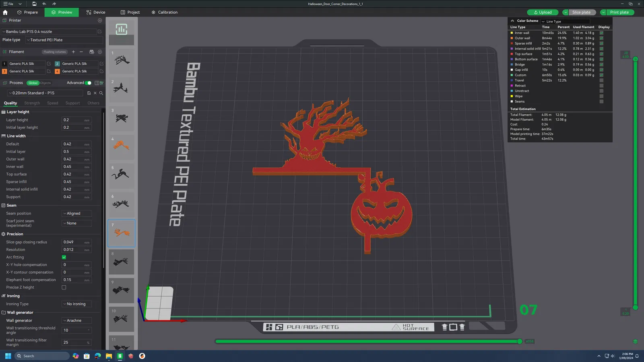Save the current process preset

[x=89, y=93]
